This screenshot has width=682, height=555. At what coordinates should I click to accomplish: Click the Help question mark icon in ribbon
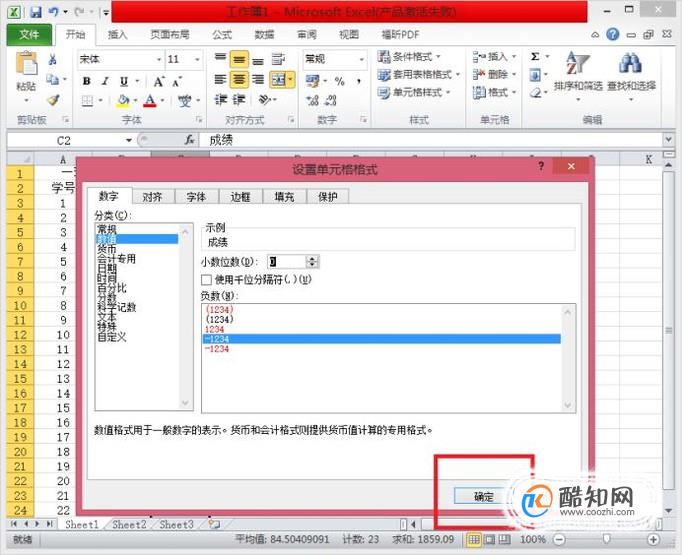point(612,34)
